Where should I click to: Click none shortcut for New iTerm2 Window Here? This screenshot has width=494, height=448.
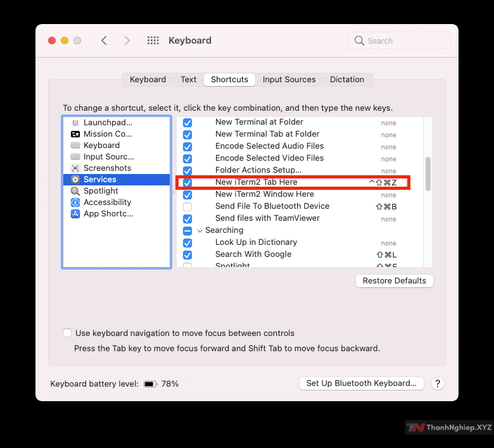point(388,195)
